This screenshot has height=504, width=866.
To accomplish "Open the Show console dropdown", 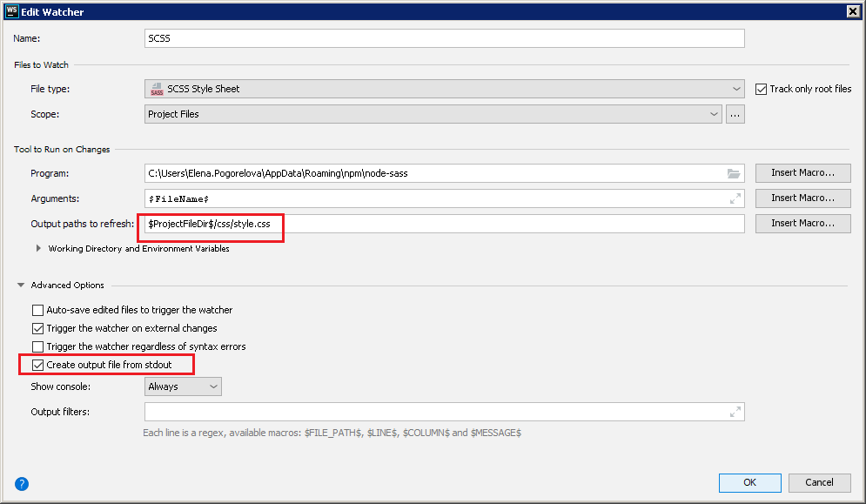I will tap(183, 386).
